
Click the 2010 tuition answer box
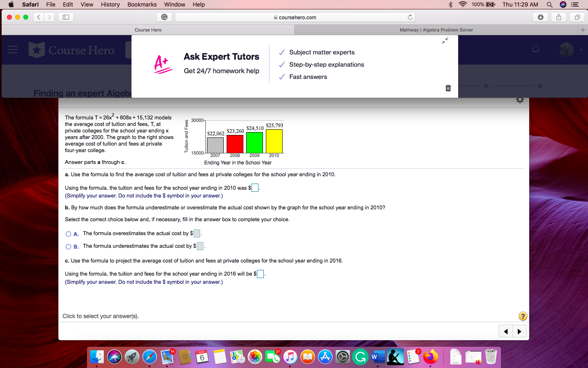tap(255, 188)
